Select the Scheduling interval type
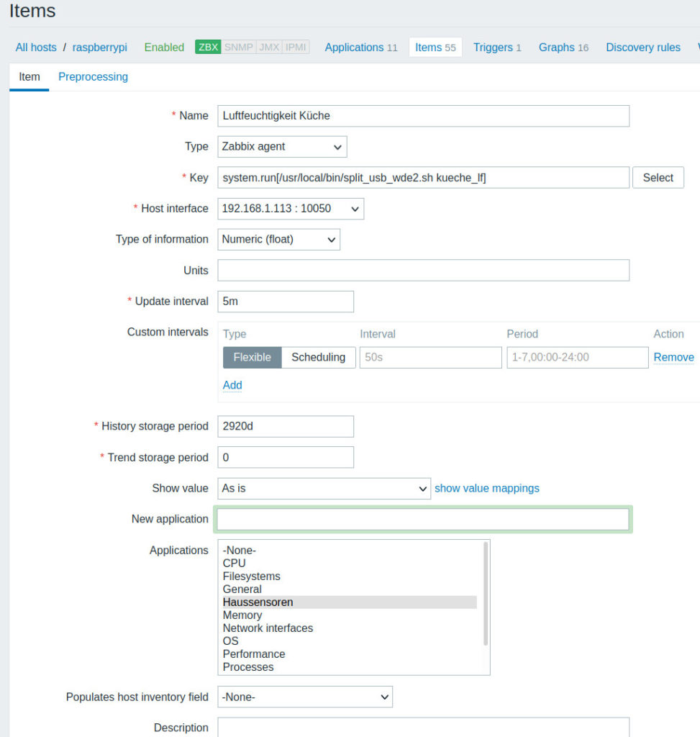The image size is (700, 737). click(x=319, y=357)
